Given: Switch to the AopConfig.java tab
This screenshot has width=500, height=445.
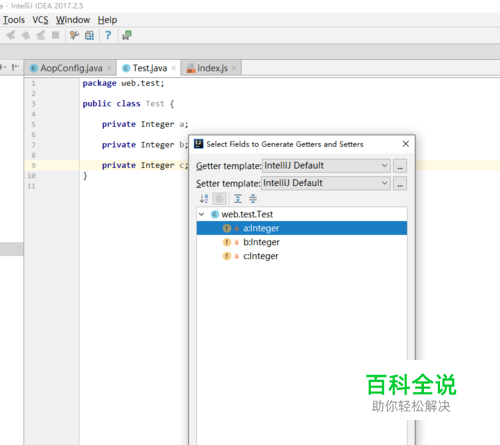Looking at the screenshot, I should tap(71, 68).
